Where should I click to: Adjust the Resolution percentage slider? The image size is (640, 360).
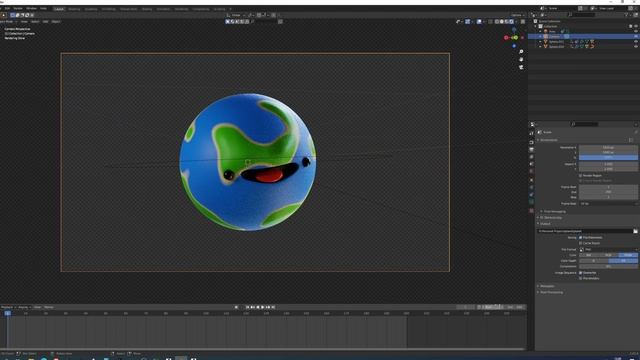[x=608, y=157]
